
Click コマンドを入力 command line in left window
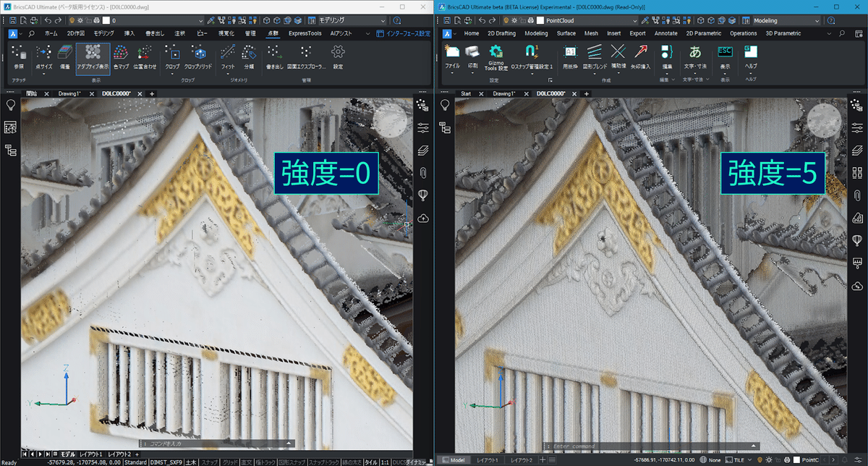click(216, 442)
